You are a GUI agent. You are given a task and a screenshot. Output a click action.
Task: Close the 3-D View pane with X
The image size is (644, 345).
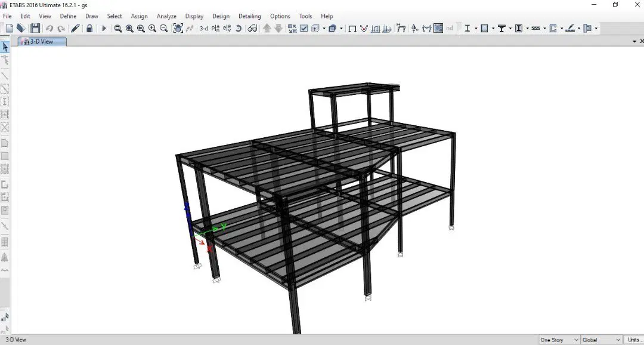pyautogui.click(x=642, y=42)
